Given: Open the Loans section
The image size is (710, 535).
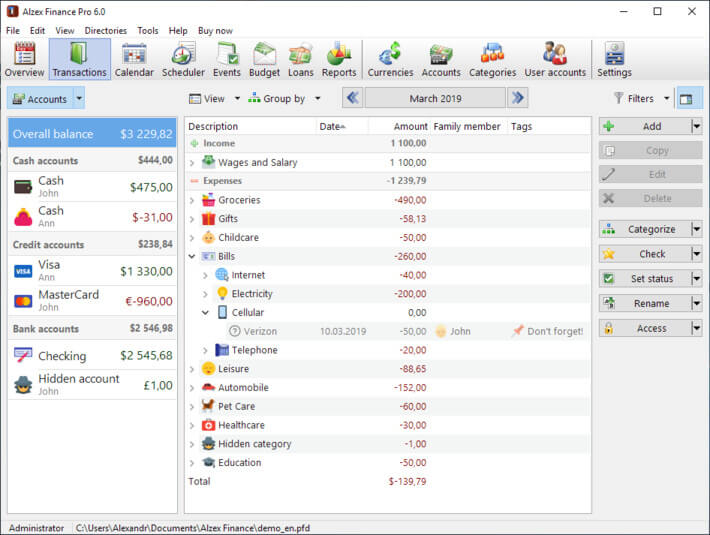Looking at the screenshot, I should 301,59.
